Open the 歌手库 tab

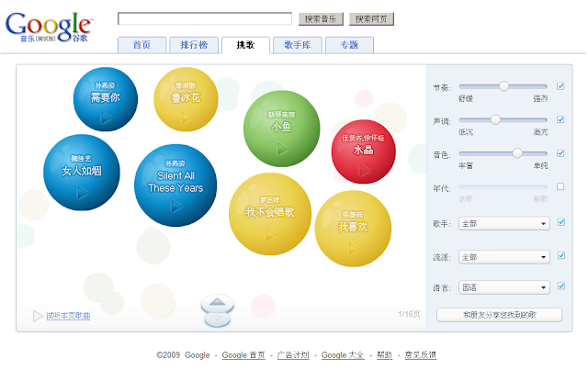tap(298, 45)
